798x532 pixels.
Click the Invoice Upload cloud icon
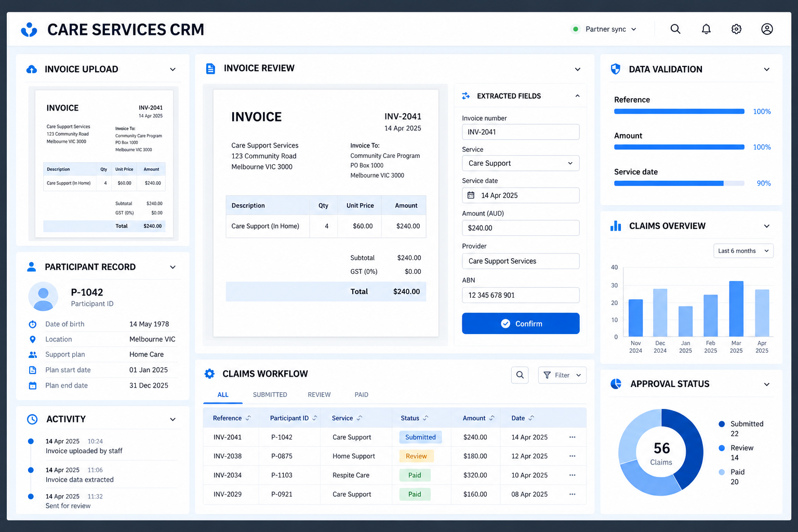(32, 69)
